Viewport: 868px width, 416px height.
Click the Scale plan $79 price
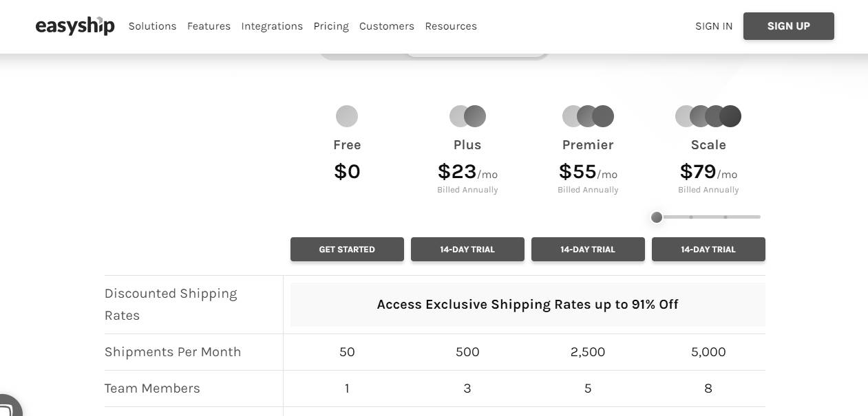click(698, 171)
